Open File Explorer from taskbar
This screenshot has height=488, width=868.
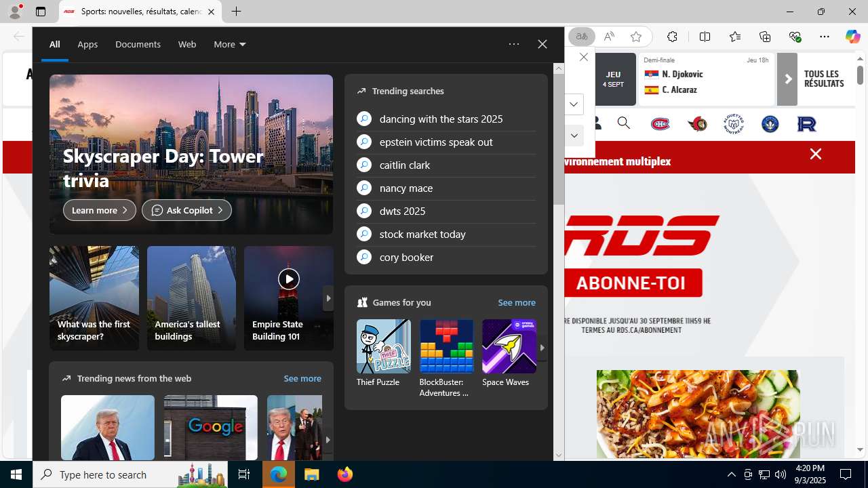[311, 474]
